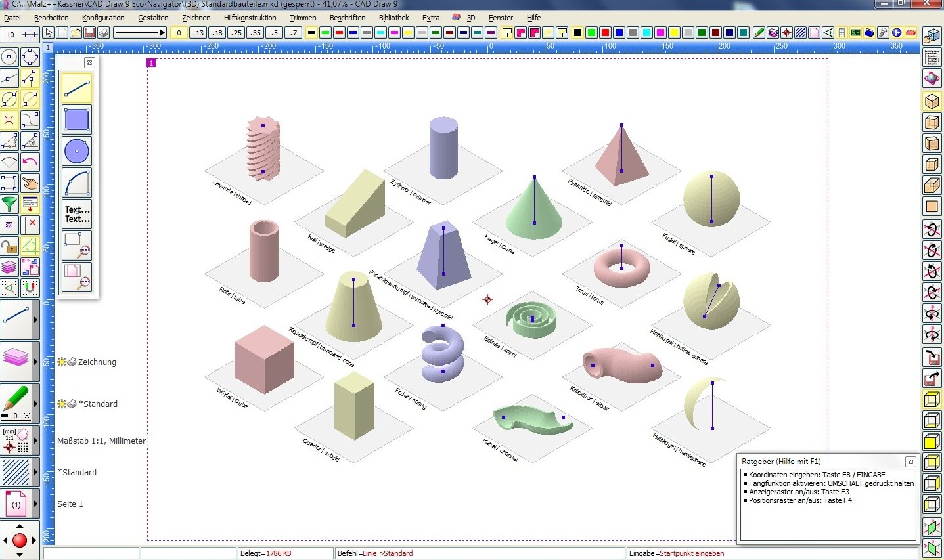Click the green funnel filter icon
The width and height of the screenshot is (944, 560).
click(9, 204)
